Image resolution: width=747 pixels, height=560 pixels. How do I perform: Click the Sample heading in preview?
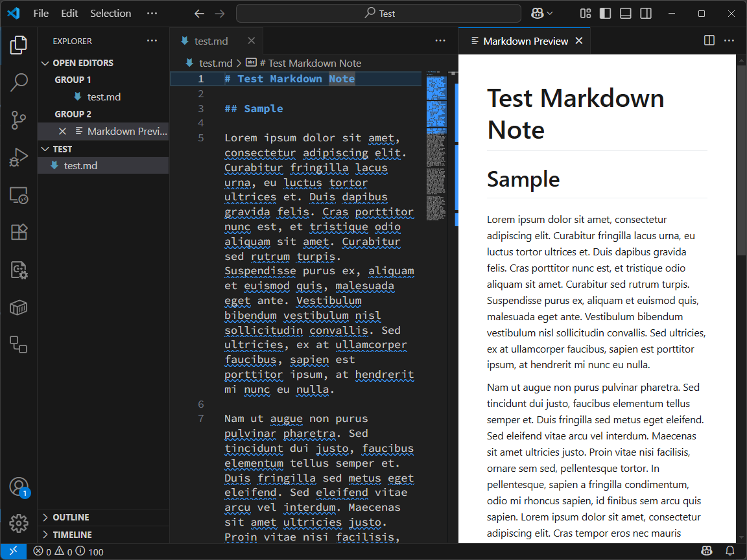point(523,179)
